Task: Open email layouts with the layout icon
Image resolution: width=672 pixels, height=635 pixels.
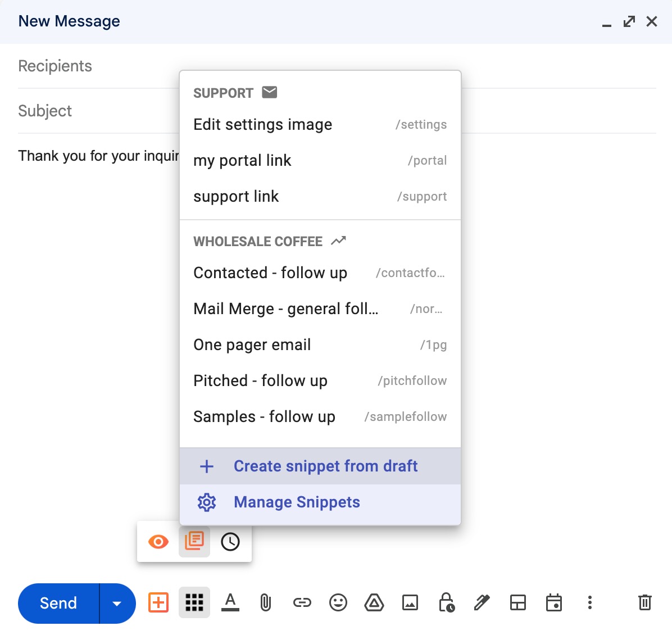Action: [x=518, y=602]
